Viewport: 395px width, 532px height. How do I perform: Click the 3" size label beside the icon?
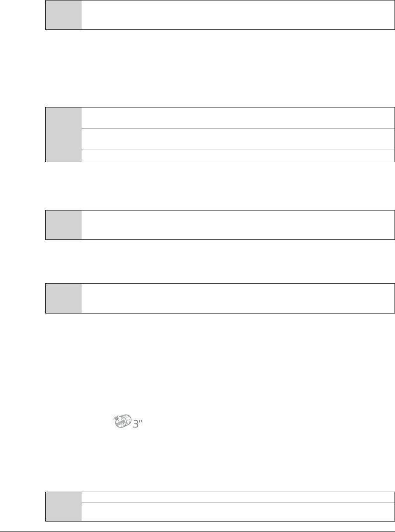(x=138, y=424)
